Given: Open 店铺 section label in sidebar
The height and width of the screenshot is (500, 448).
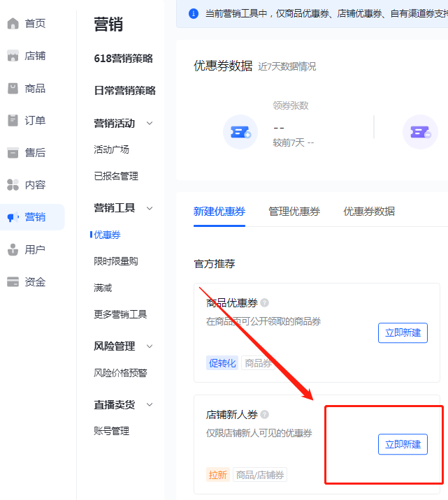Looking at the screenshot, I should coord(35,56).
